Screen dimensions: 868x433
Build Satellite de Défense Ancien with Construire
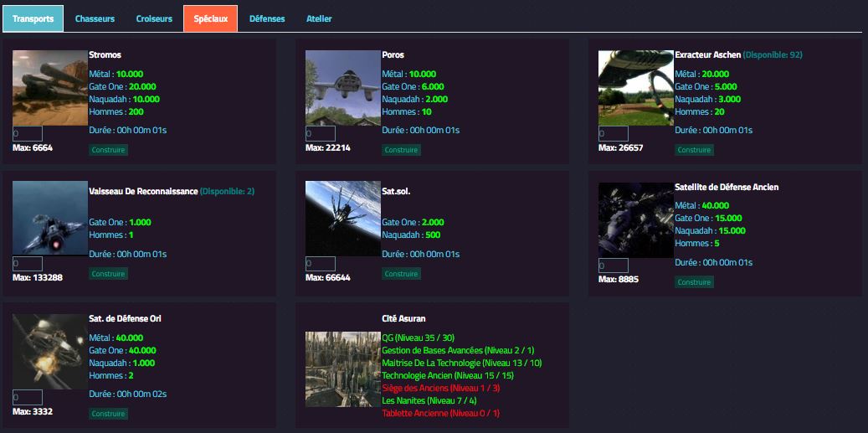click(x=695, y=282)
